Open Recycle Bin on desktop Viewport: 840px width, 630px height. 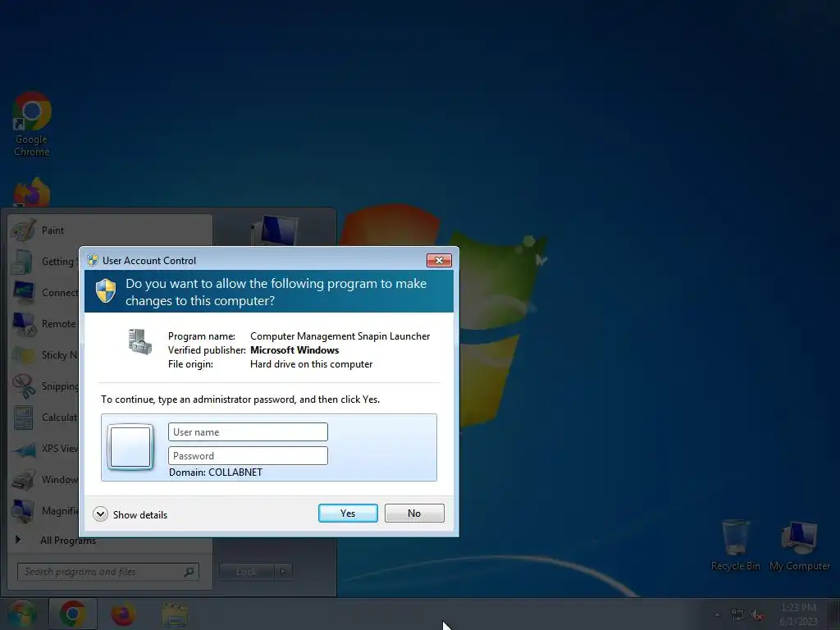pos(735,546)
